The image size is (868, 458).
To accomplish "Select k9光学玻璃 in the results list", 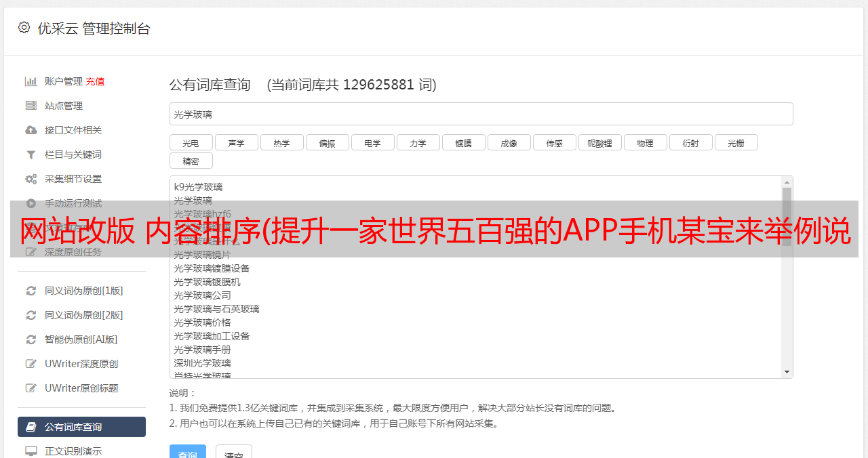I will coord(198,187).
